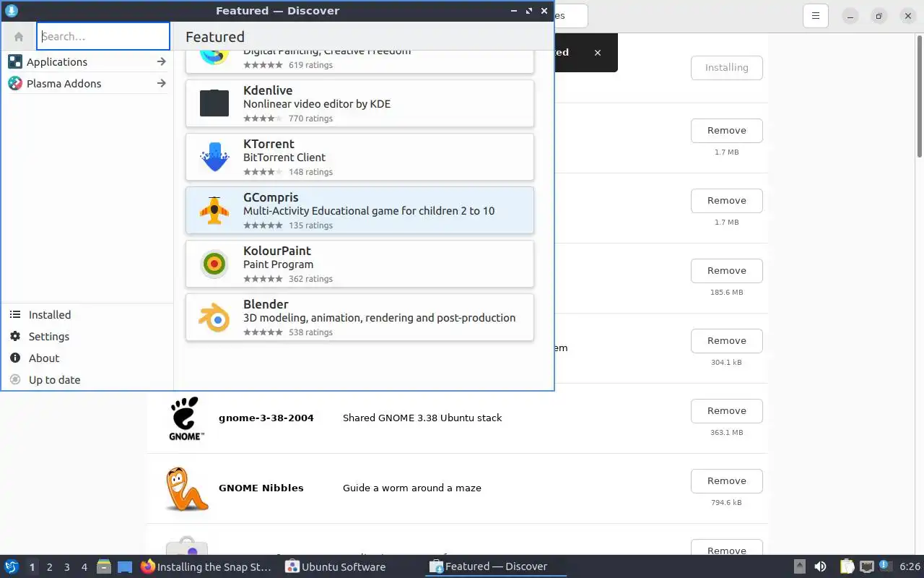Image resolution: width=924 pixels, height=578 pixels.
Task: Click the Kdenlive app icon
Action: click(x=214, y=103)
